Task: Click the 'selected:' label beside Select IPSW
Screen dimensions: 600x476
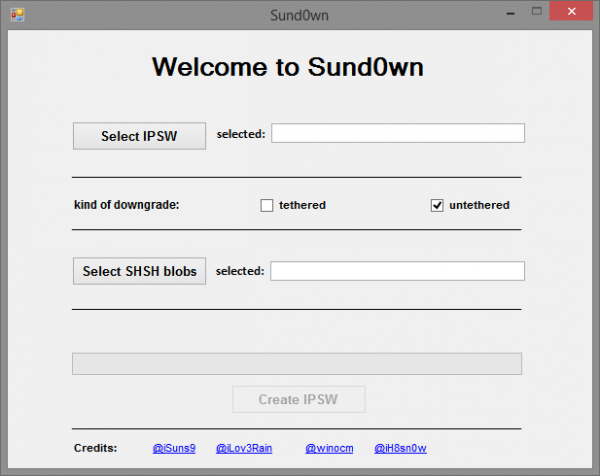Action: coord(241,134)
